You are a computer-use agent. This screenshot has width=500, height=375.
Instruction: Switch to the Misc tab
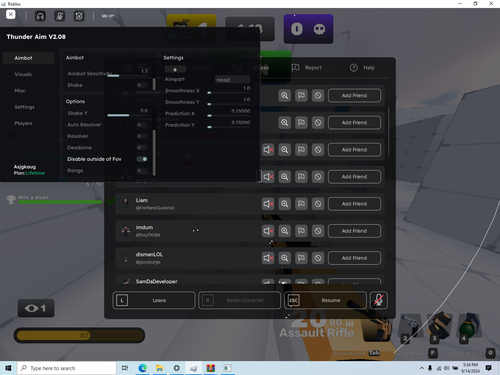20,90
